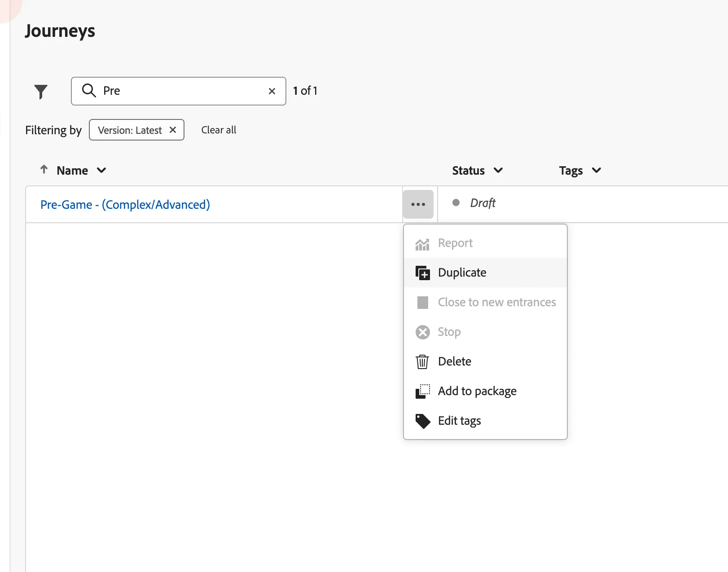Choose Delete from the context menu

pyautogui.click(x=485, y=361)
